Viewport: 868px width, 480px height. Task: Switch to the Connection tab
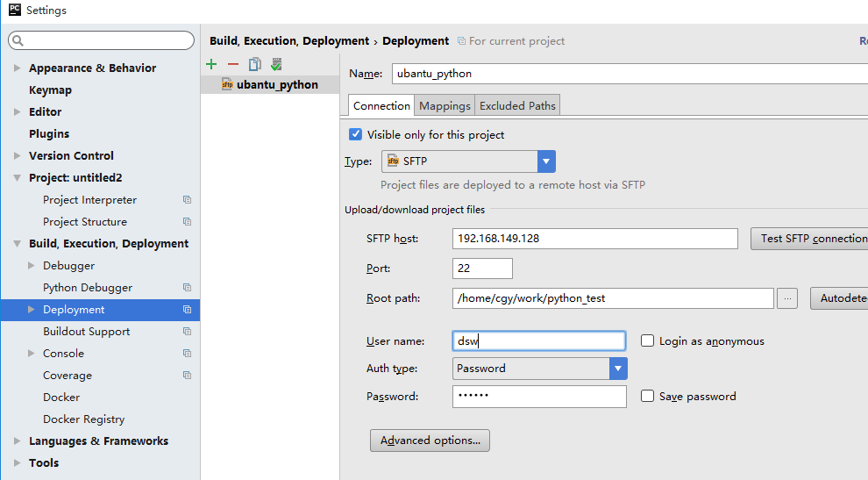(x=381, y=105)
